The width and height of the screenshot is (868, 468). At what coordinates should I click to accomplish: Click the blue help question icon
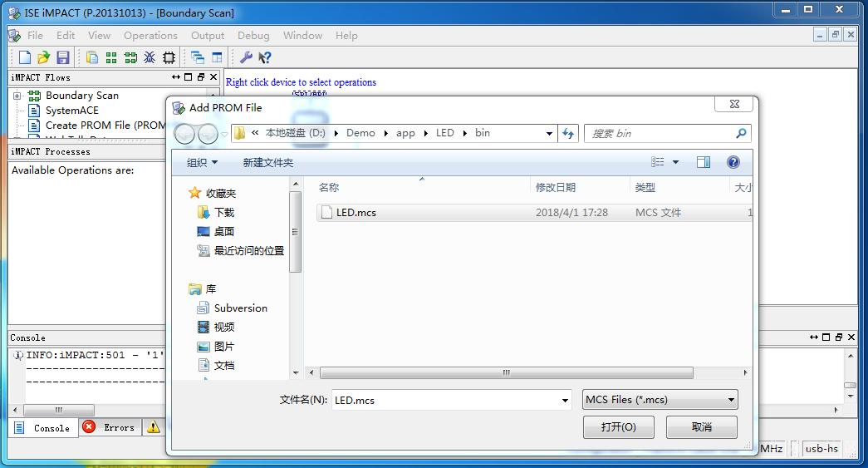point(733,162)
